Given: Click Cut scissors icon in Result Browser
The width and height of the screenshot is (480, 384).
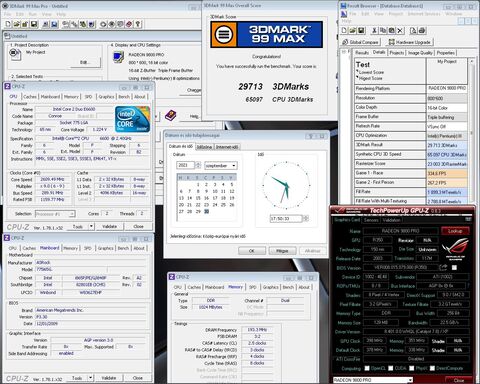Looking at the screenshot, I should coord(375,31).
